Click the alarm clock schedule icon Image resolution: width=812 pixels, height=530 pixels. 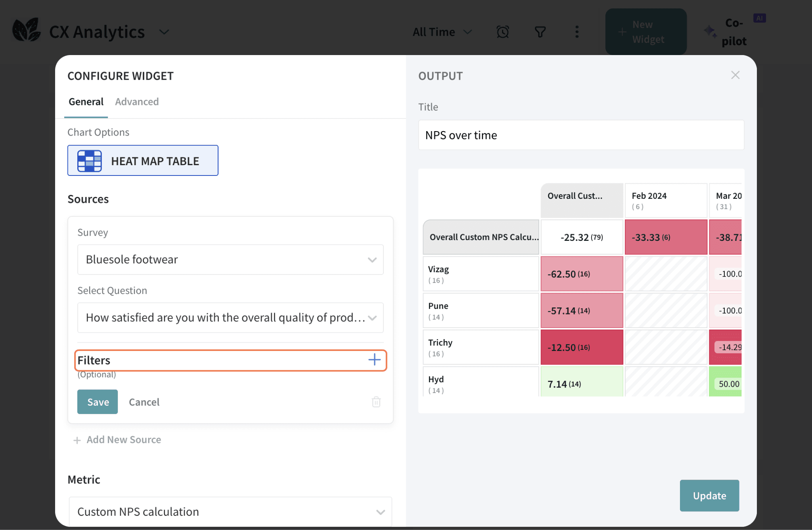point(503,32)
